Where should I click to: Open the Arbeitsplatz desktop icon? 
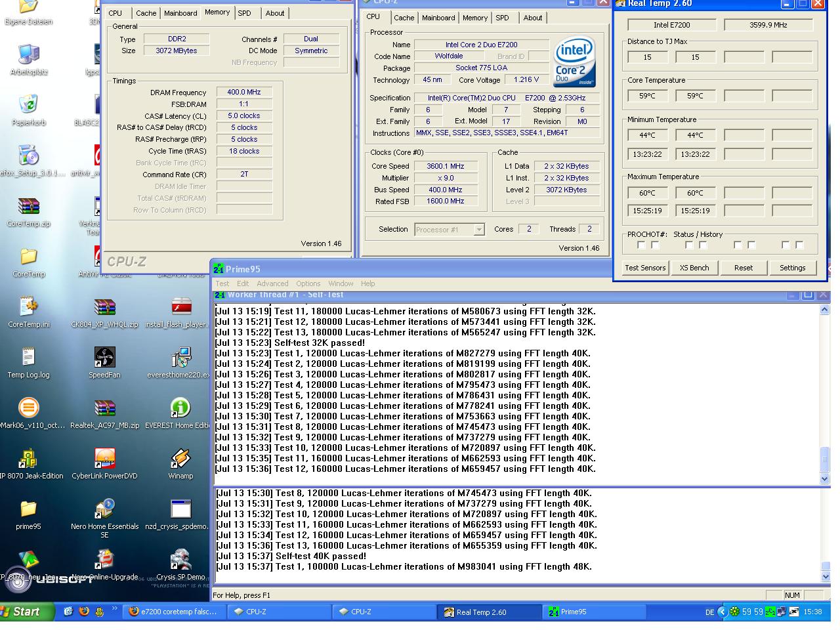coord(29,60)
